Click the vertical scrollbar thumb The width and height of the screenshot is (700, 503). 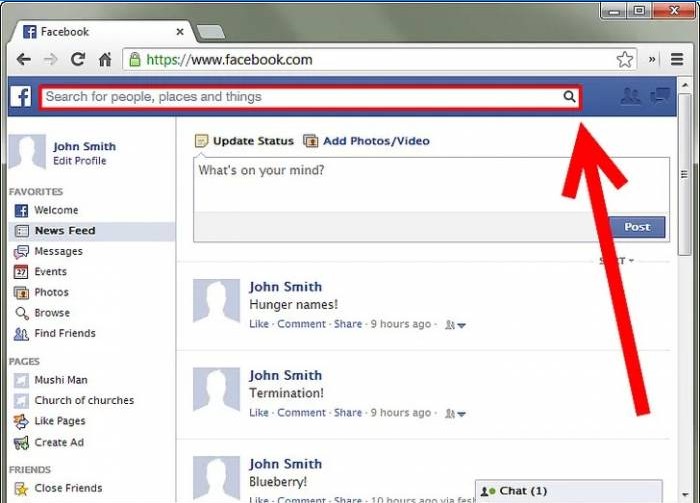click(684, 174)
